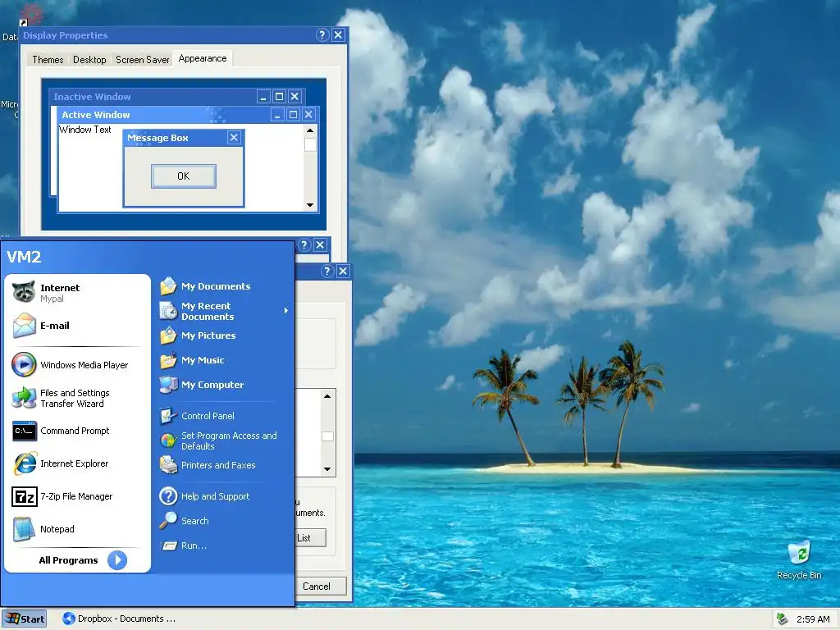The image size is (840, 630).
Task: Switch to the Themes tab
Action: 48,59
